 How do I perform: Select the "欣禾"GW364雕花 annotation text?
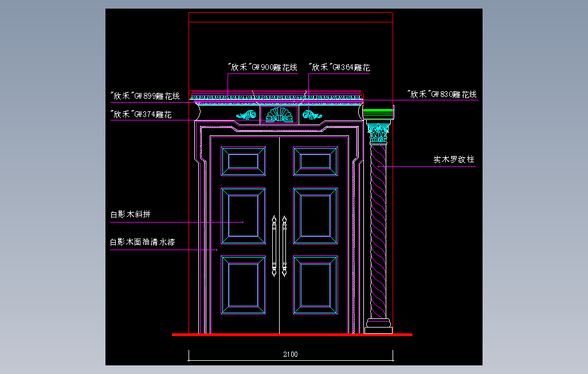pos(339,67)
